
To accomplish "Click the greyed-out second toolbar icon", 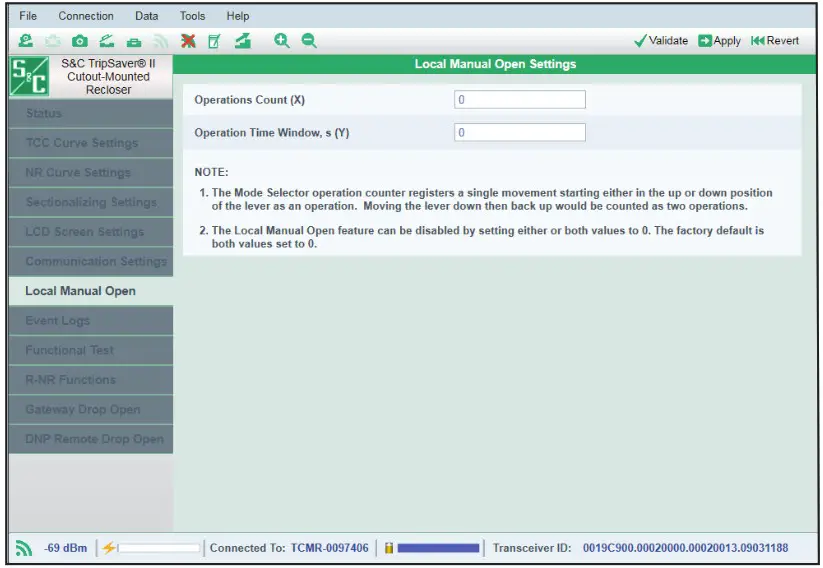I will [52, 40].
